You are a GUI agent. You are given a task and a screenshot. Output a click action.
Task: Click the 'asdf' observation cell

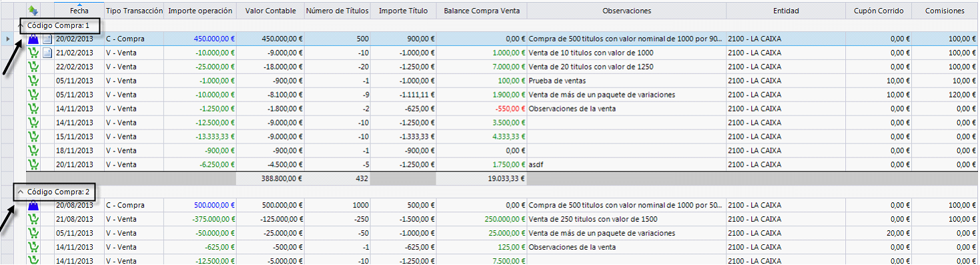(x=626, y=165)
